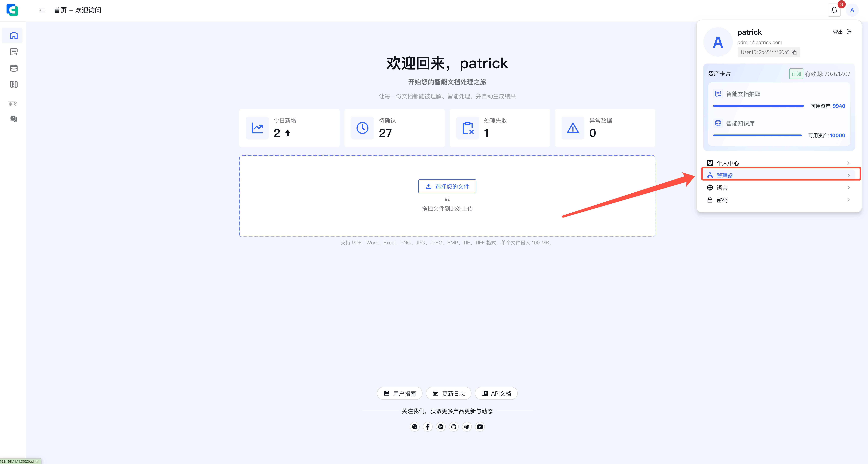Expand the 语言 row chevron
This screenshot has width=868, height=464.
click(x=848, y=188)
